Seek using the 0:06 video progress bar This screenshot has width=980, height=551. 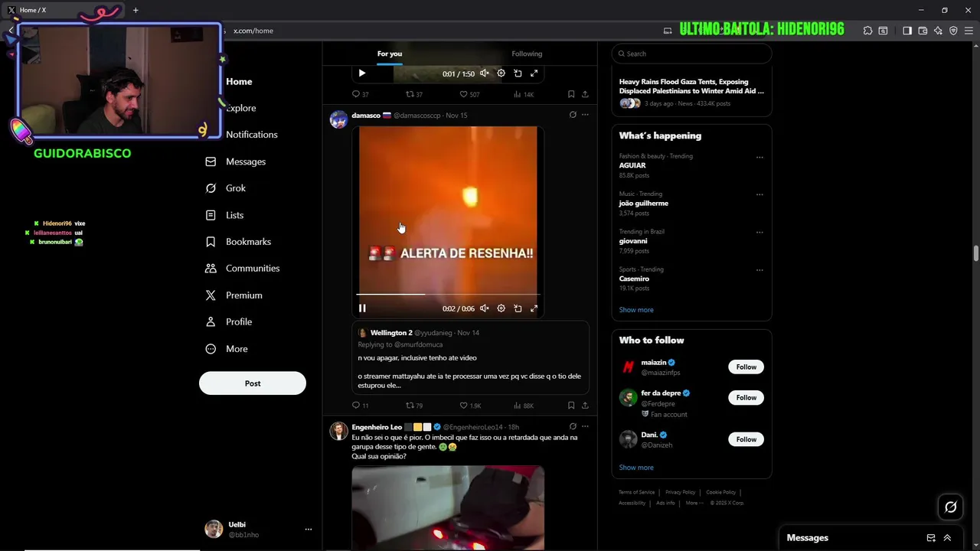(448, 294)
